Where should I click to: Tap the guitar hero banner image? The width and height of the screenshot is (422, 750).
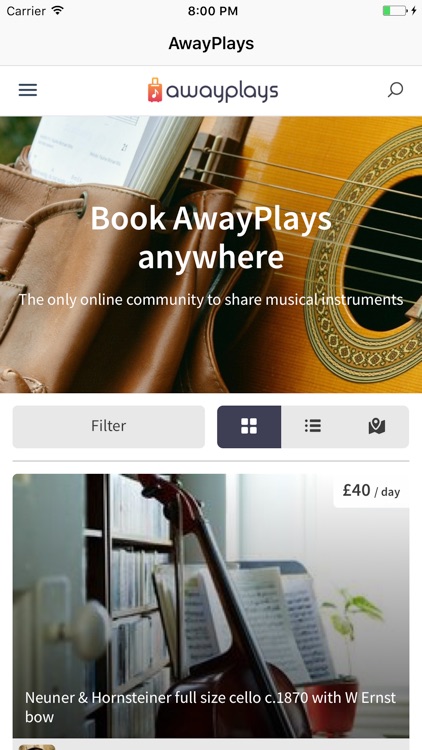coord(211,255)
